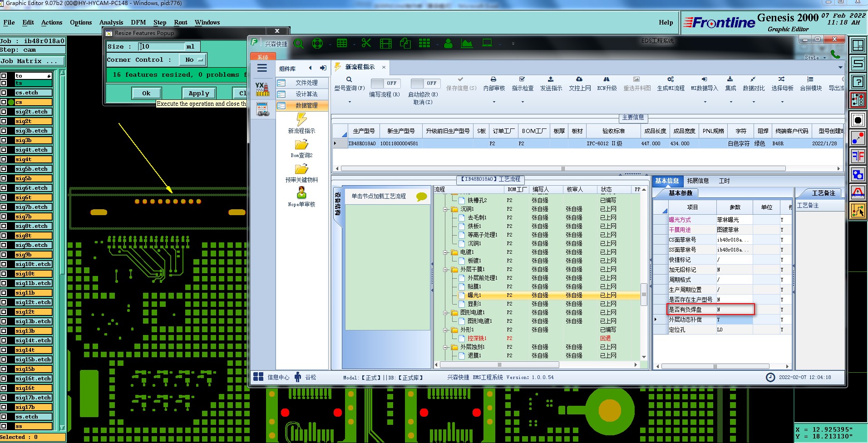This screenshot has height=443, width=868.
Task: Open 新流程指示 lightning icon in component library
Action: pos(301,119)
